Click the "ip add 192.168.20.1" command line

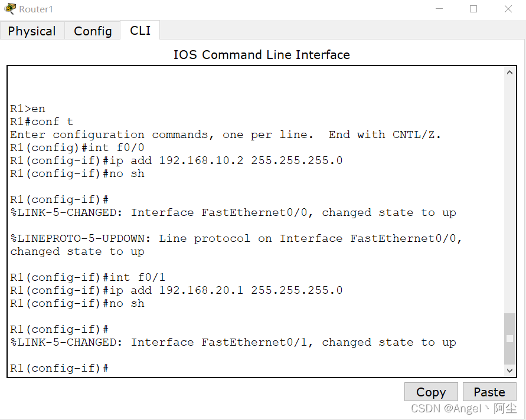coord(177,290)
